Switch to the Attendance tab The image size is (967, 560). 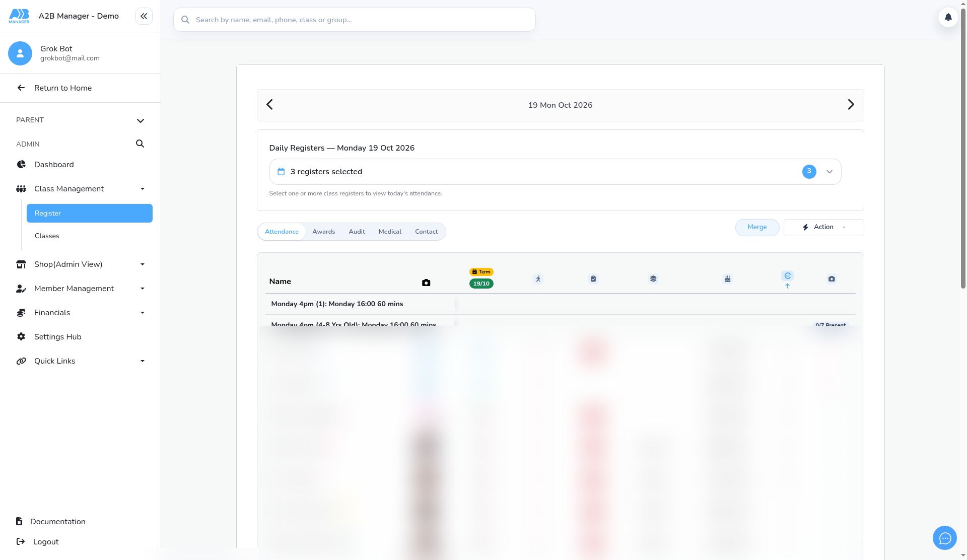[282, 232]
